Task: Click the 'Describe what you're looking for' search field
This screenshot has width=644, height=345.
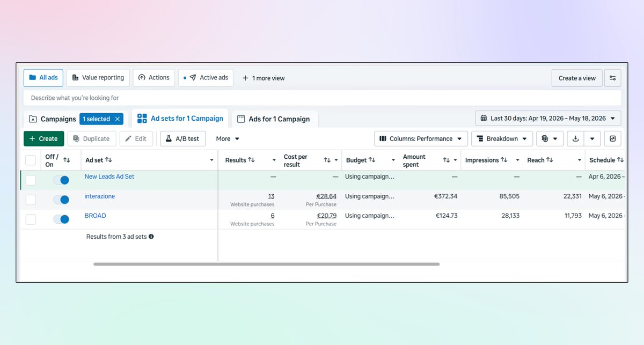Action: pyautogui.click(x=322, y=98)
